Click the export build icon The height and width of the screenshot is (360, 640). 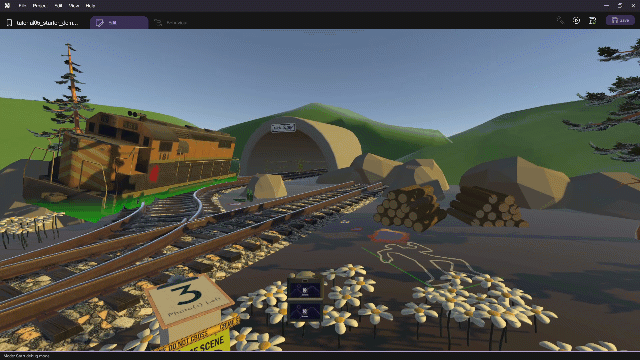coord(593,20)
